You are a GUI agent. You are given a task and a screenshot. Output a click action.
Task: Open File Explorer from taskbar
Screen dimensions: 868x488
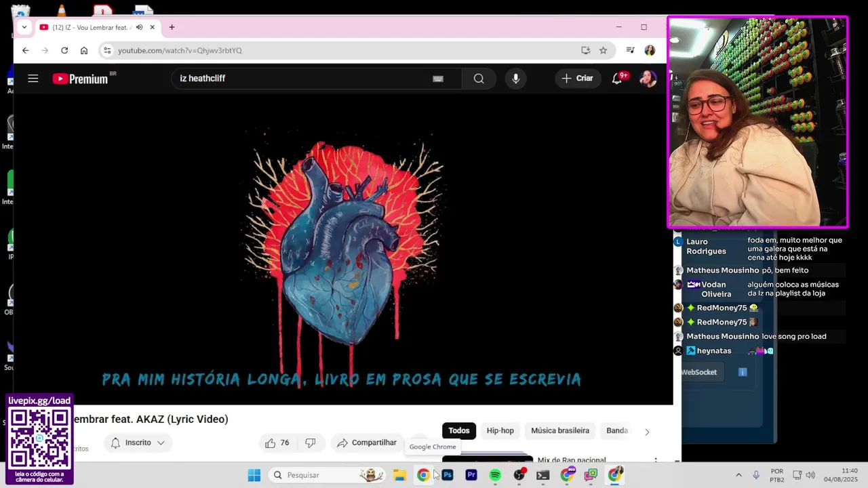[x=399, y=475]
